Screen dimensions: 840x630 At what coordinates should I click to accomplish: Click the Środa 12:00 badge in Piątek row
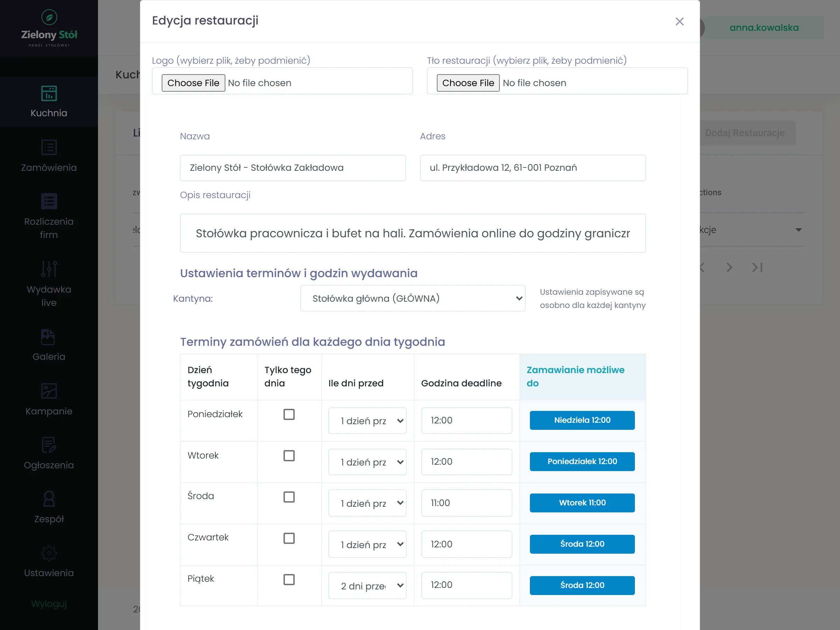[582, 586]
